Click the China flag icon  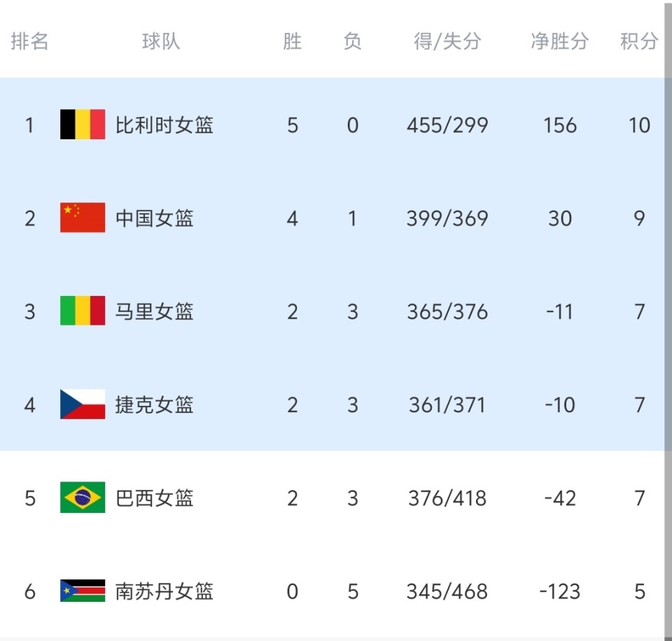coord(83,218)
